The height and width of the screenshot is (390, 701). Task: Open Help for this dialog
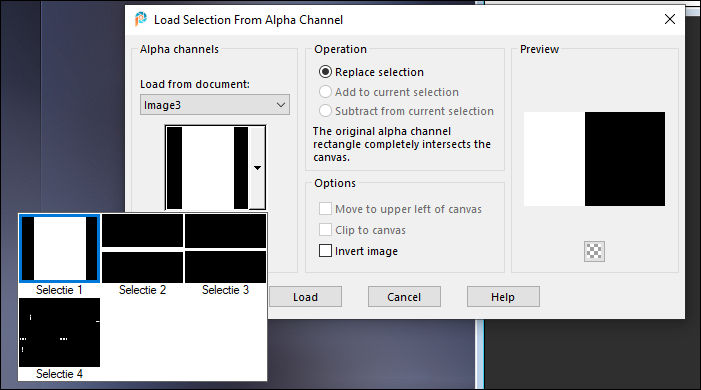pyautogui.click(x=503, y=297)
